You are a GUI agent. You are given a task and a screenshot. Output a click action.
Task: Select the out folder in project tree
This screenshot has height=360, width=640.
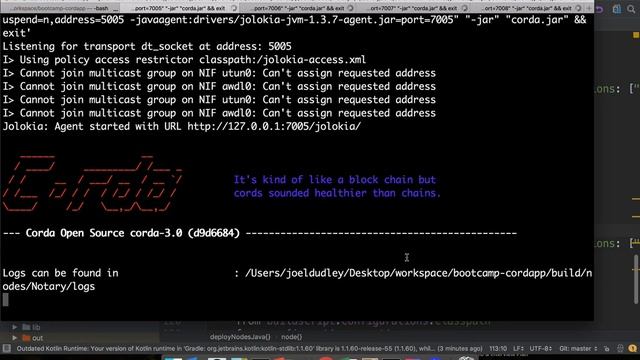[33, 338]
